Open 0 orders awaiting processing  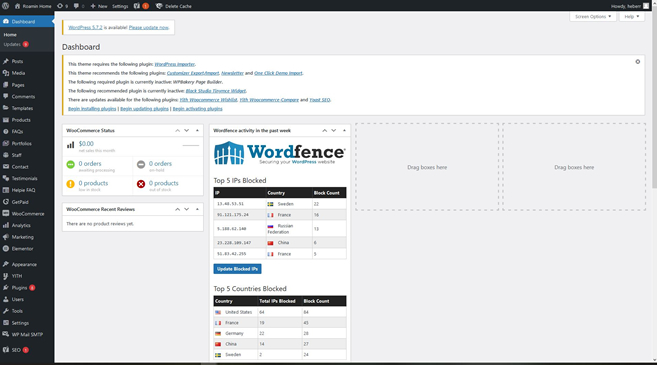90,164
